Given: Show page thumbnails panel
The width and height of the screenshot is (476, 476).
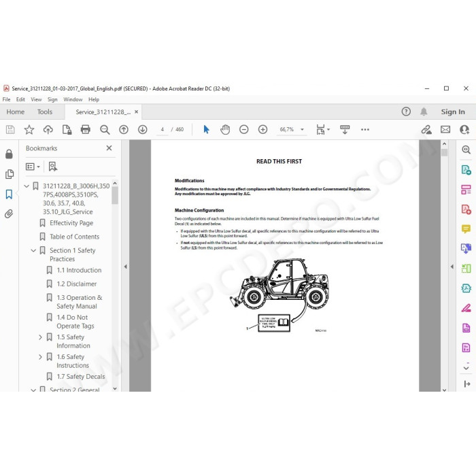Looking at the screenshot, I should [x=10, y=174].
